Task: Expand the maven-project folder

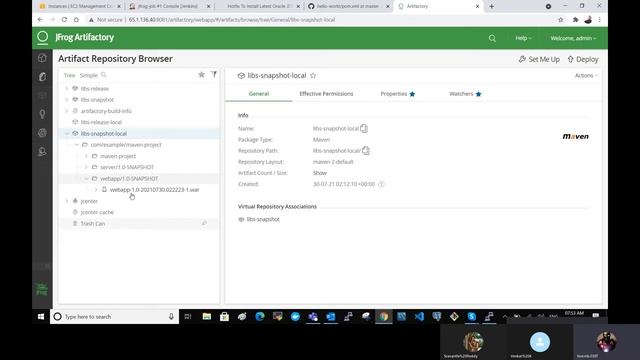Action: click(86, 156)
